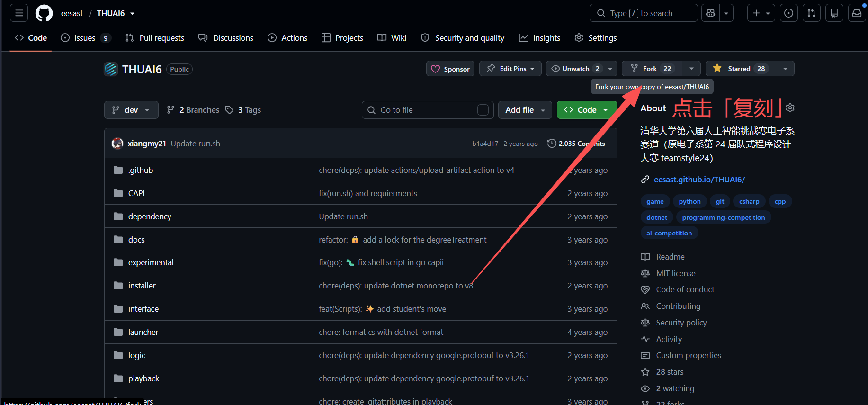Open the Add file dropdown
Screen dimensions: 868x405
point(525,110)
